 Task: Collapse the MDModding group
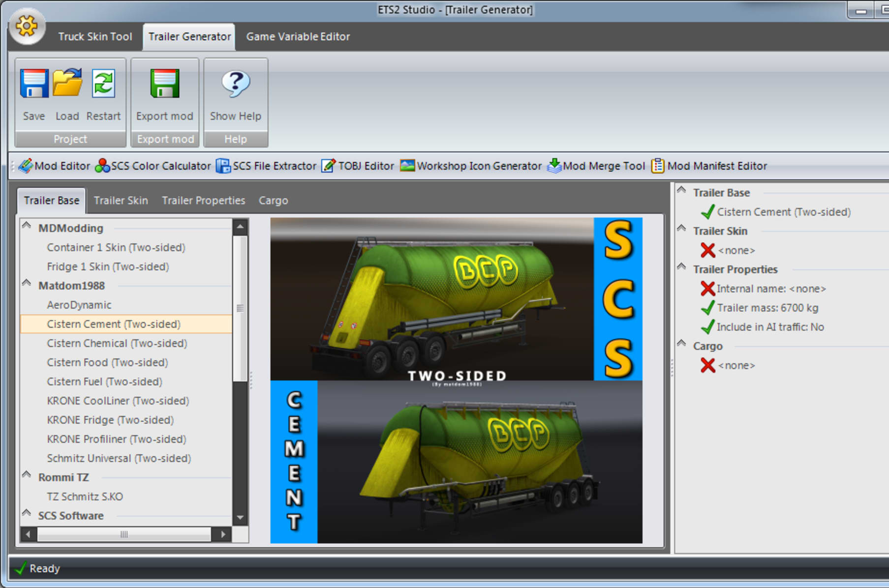tap(27, 226)
